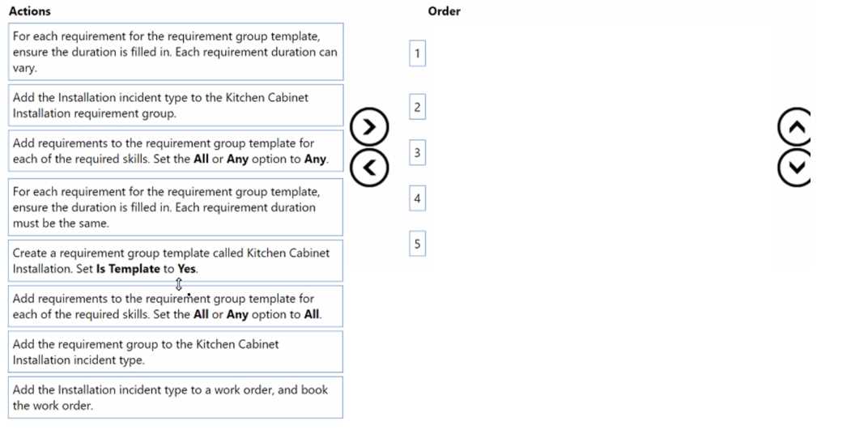Click order slot number 2
Image resolution: width=868 pixels, height=438 pixels.
pyautogui.click(x=417, y=107)
